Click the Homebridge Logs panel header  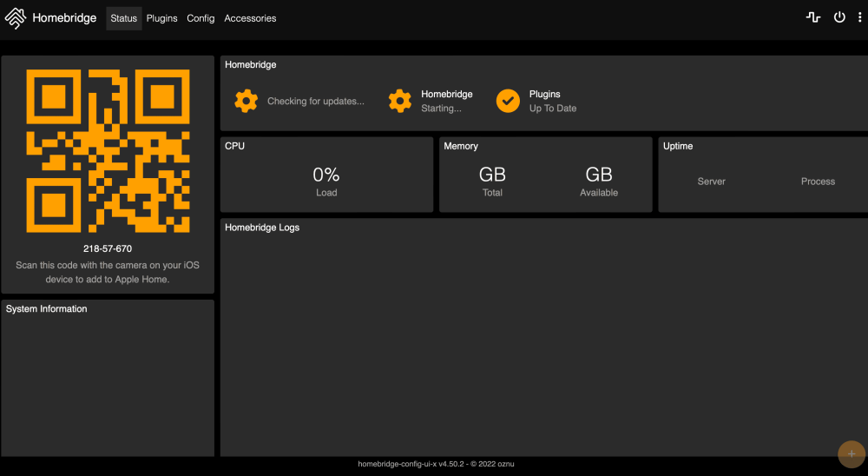(x=262, y=228)
